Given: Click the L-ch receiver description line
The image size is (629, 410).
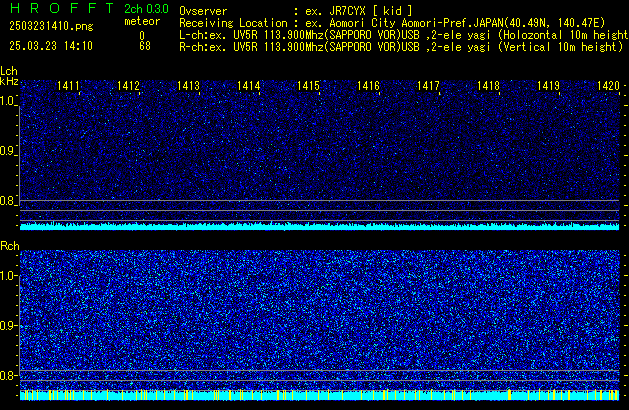Looking at the screenshot, I should tap(404, 35).
